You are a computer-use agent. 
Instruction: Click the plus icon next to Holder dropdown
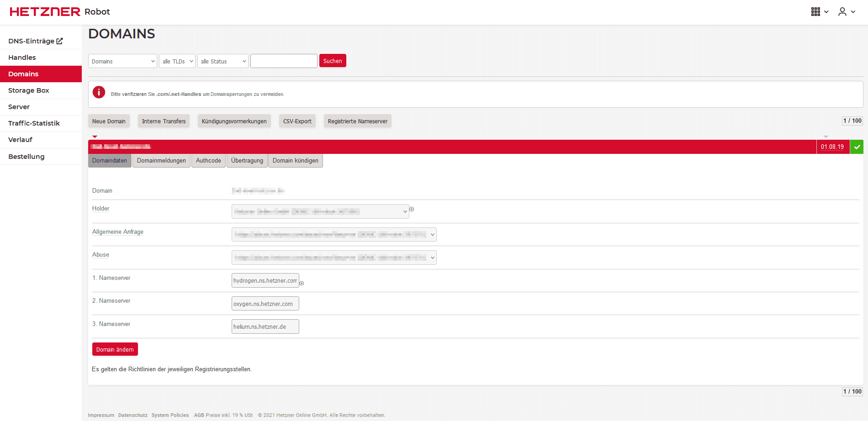pyautogui.click(x=412, y=209)
